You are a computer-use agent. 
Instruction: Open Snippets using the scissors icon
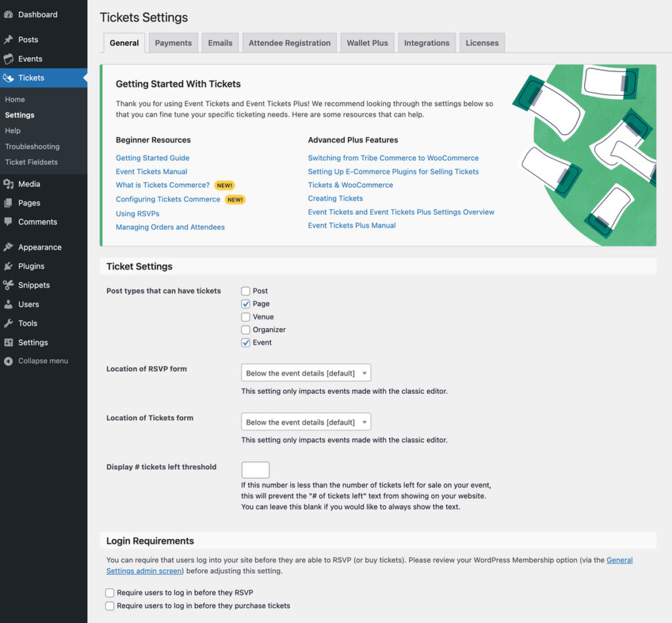[9, 285]
